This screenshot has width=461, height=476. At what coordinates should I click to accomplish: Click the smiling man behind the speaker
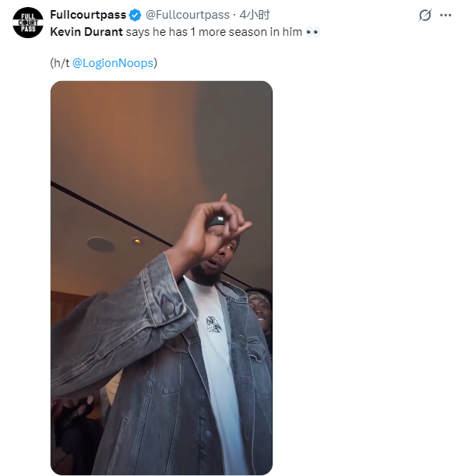260,309
